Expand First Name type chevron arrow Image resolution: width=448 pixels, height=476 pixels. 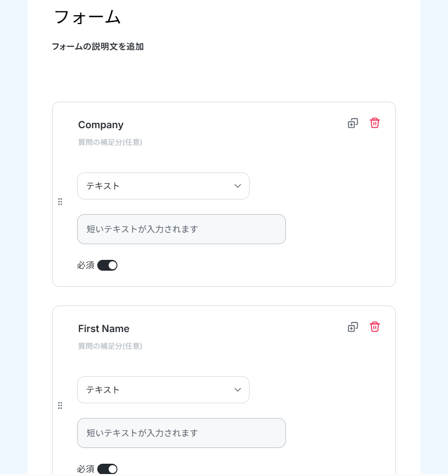(238, 390)
